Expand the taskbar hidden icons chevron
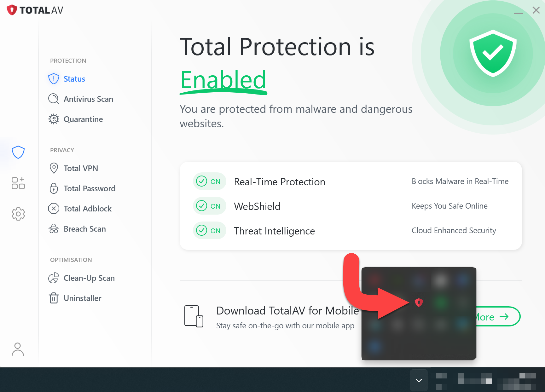Image resolution: width=545 pixels, height=392 pixels. pyautogui.click(x=419, y=380)
